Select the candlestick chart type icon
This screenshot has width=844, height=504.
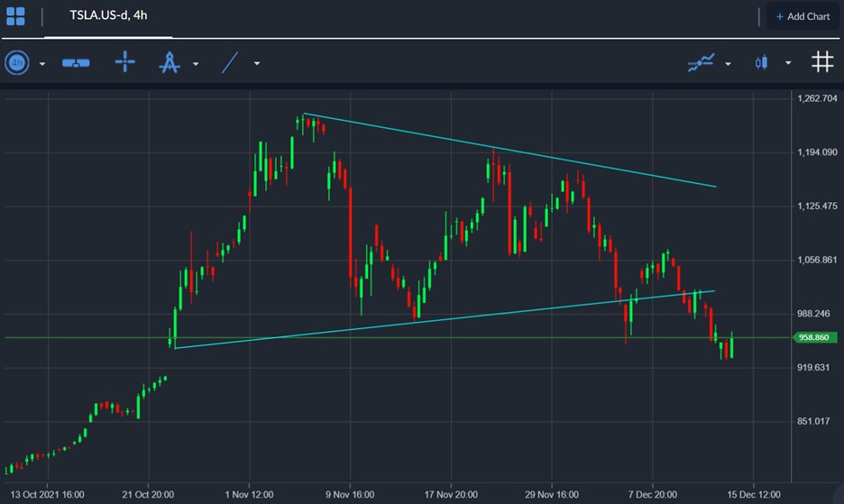762,62
